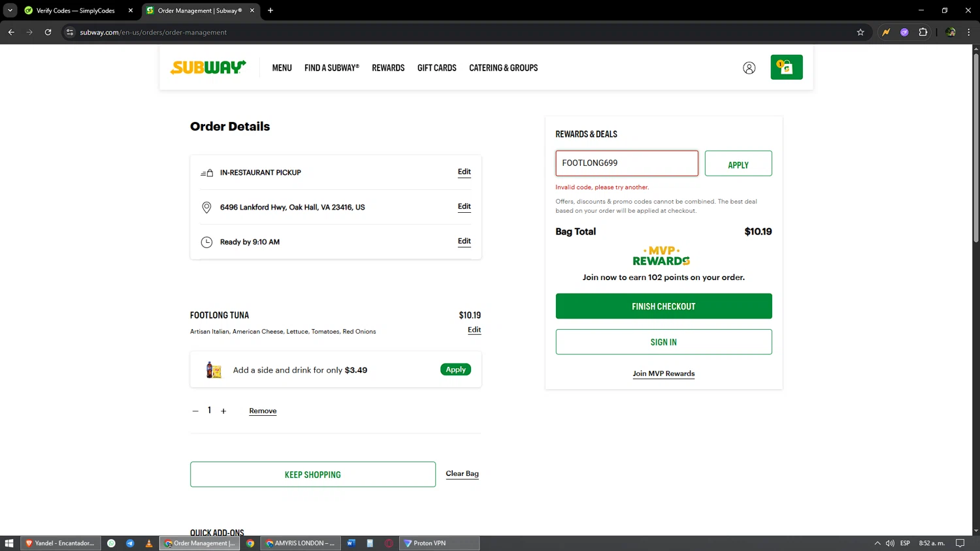The height and width of the screenshot is (551, 980).
Task: Open Brave 'Yandel - Encantador' taskbar window
Action: point(61,543)
